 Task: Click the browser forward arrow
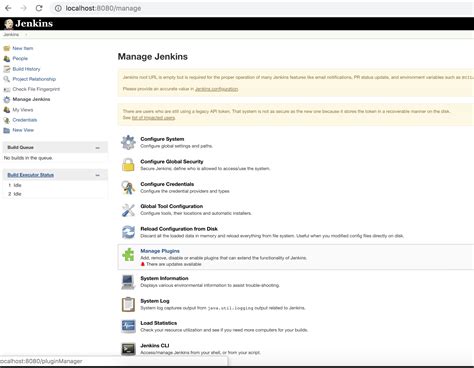click(24, 8)
